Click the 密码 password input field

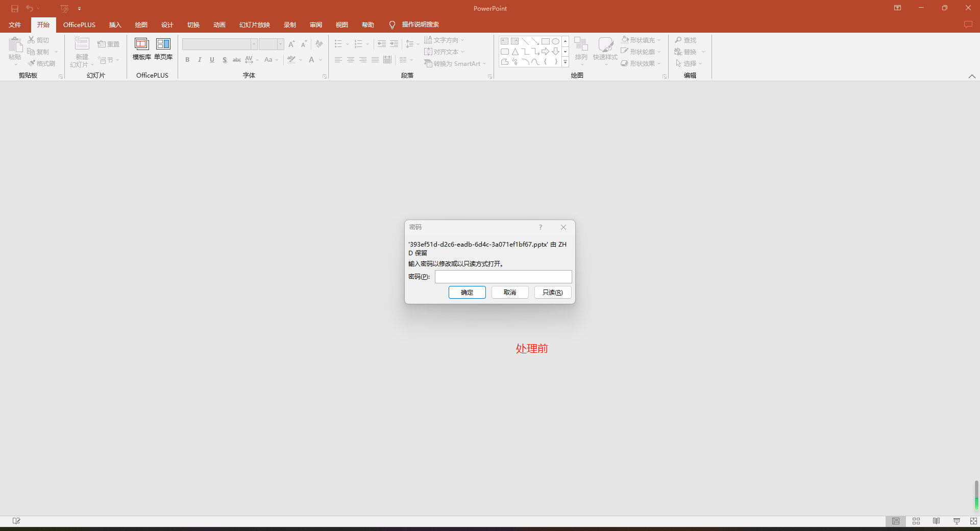click(503, 276)
